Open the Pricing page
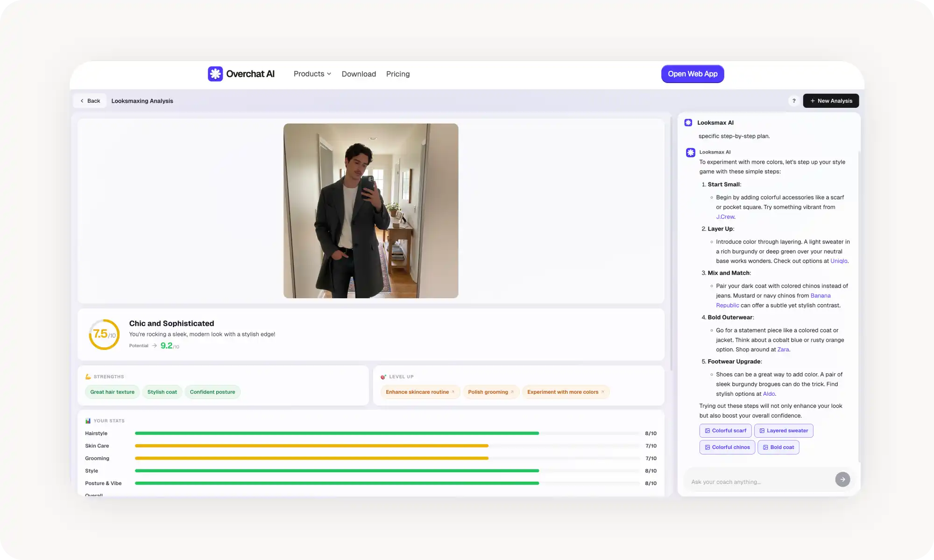 pos(397,74)
